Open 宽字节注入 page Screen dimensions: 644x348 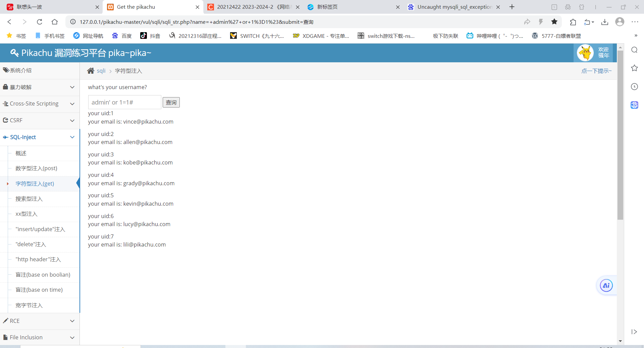point(29,305)
